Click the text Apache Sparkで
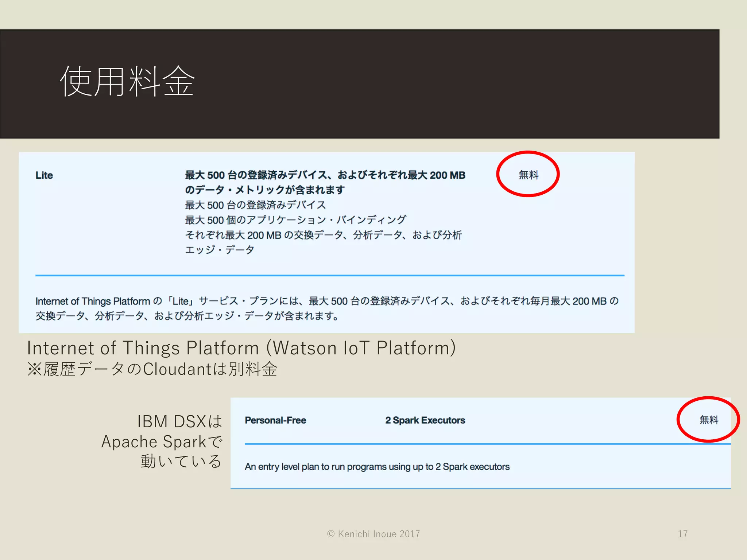747x560 pixels. [162, 442]
